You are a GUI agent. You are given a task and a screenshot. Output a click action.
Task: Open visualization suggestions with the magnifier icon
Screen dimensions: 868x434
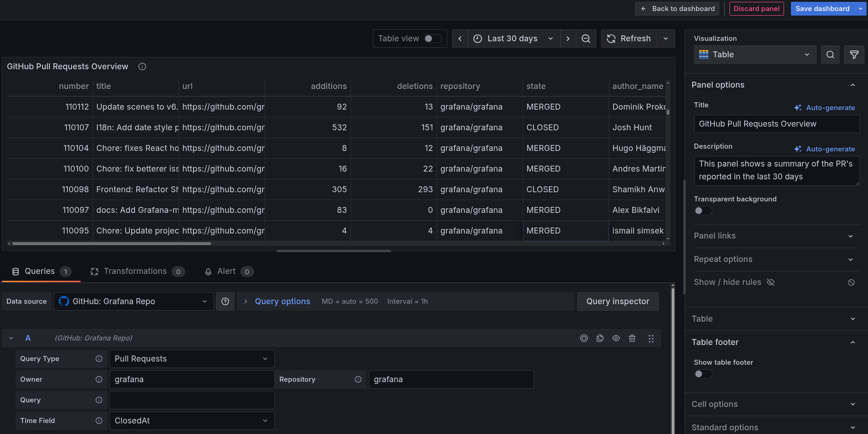[830, 55]
